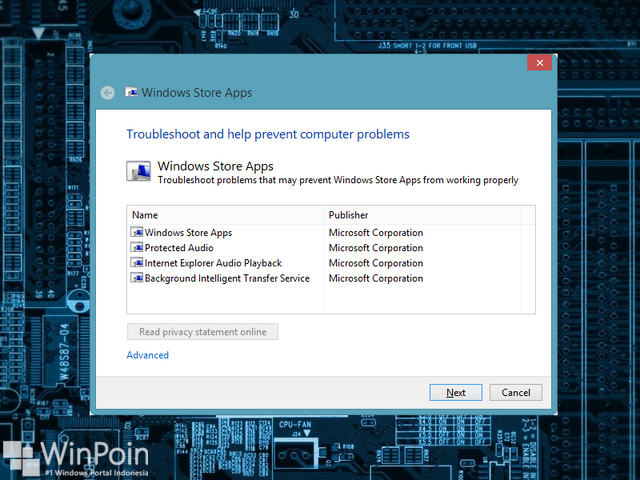This screenshot has width=640, height=480.
Task: Click Microsoft Corporation publisher of Windows Store Apps
Action: [x=376, y=233]
